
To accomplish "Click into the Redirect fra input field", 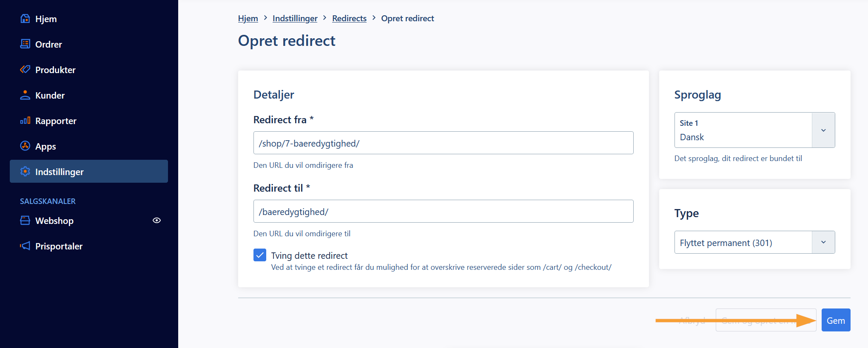I will point(443,143).
